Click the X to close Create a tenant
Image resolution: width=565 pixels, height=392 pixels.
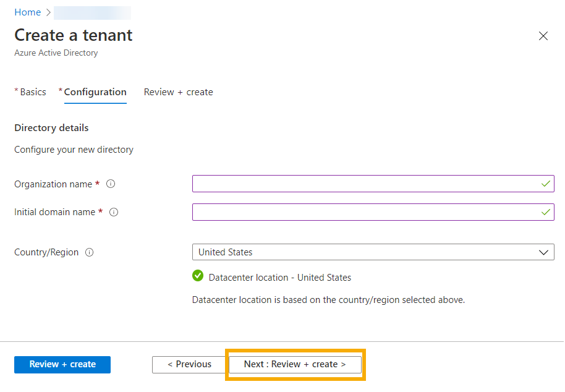click(x=543, y=36)
